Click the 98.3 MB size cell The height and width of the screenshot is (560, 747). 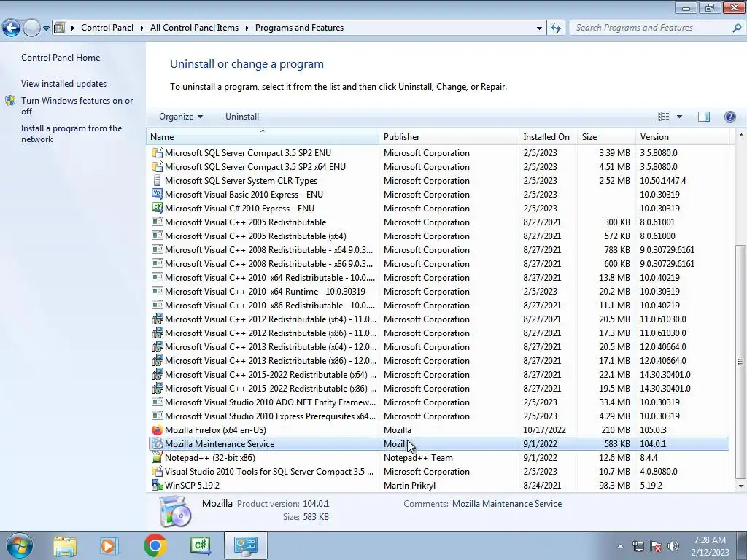pyautogui.click(x=614, y=485)
